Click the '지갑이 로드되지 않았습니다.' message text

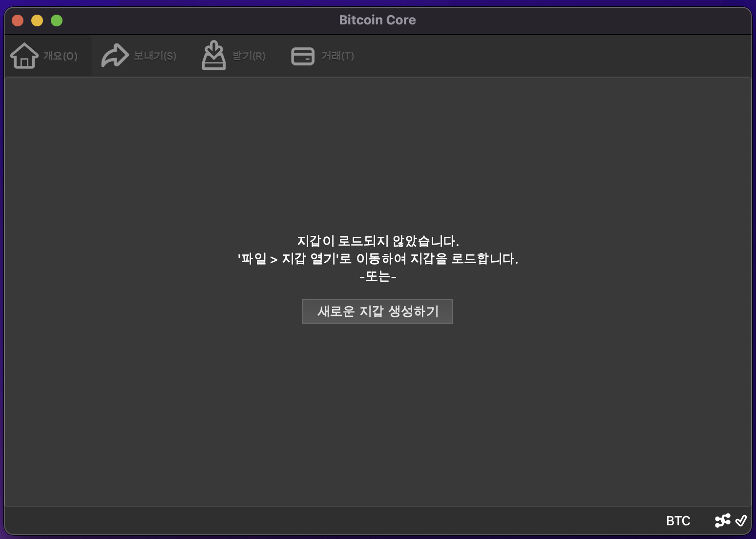[x=378, y=241]
